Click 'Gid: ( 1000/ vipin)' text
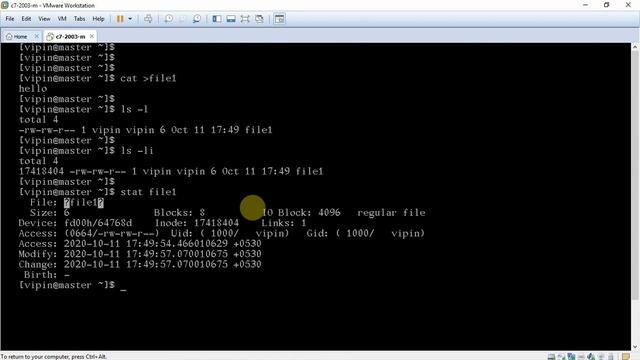The height and width of the screenshot is (360, 640). (x=365, y=233)
